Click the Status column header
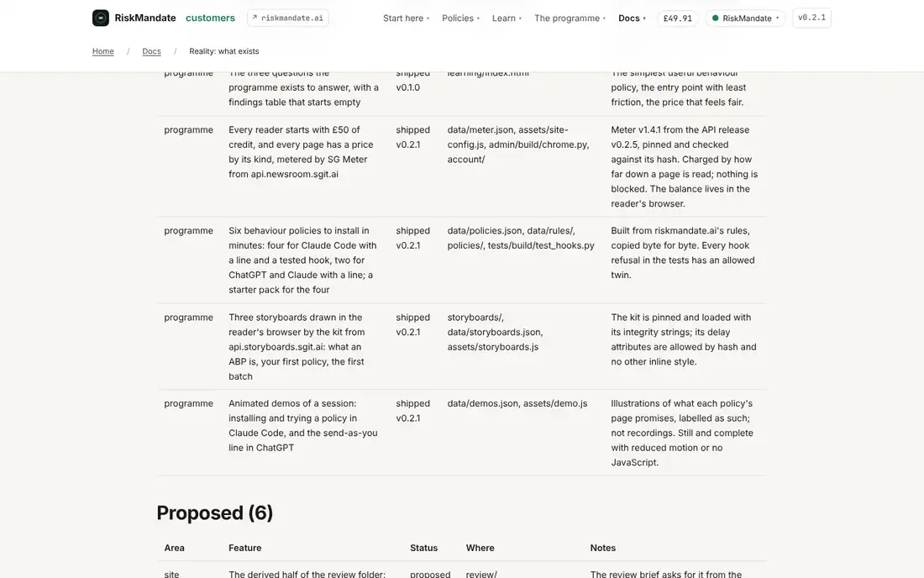Viewport: 924px width, 578px height. [x=423, y=548]
